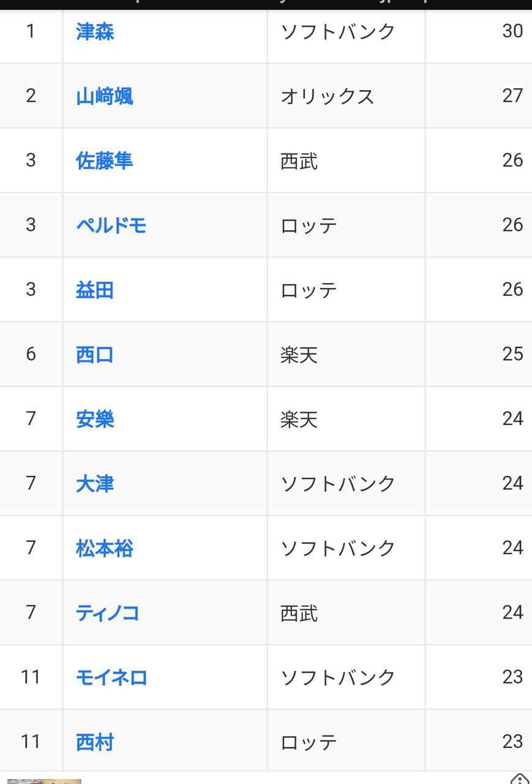This screenshot has height=784, width=532.
Task: Open player link 山﨑颯
Action: point(105,96)
